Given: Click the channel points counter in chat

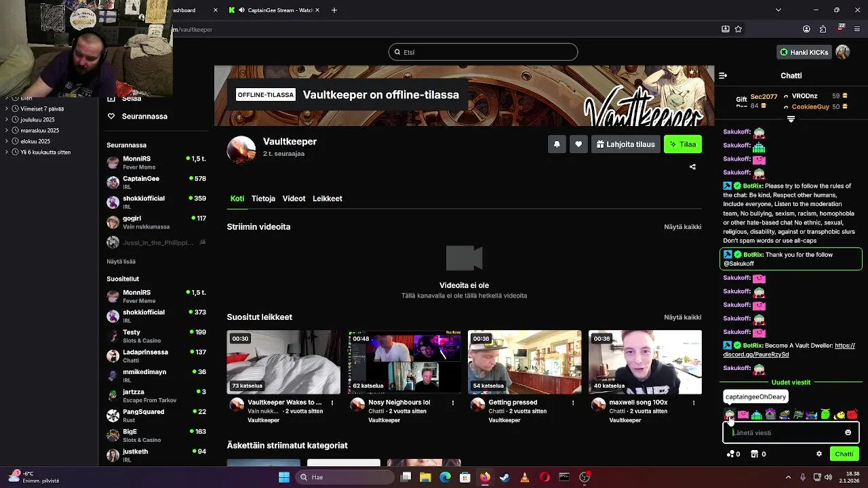Looking at the screenshot, I should [733, 454].
